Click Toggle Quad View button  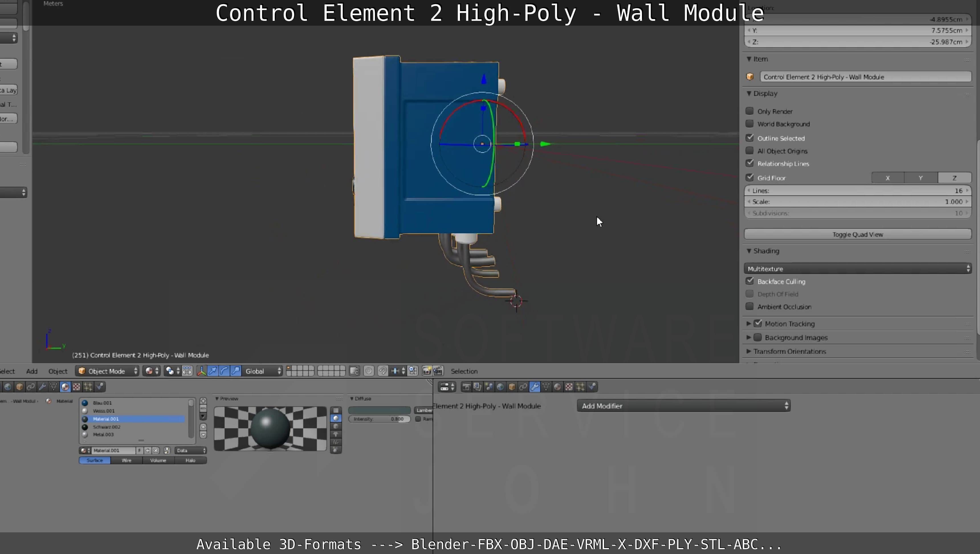click(x=857, y=234)
